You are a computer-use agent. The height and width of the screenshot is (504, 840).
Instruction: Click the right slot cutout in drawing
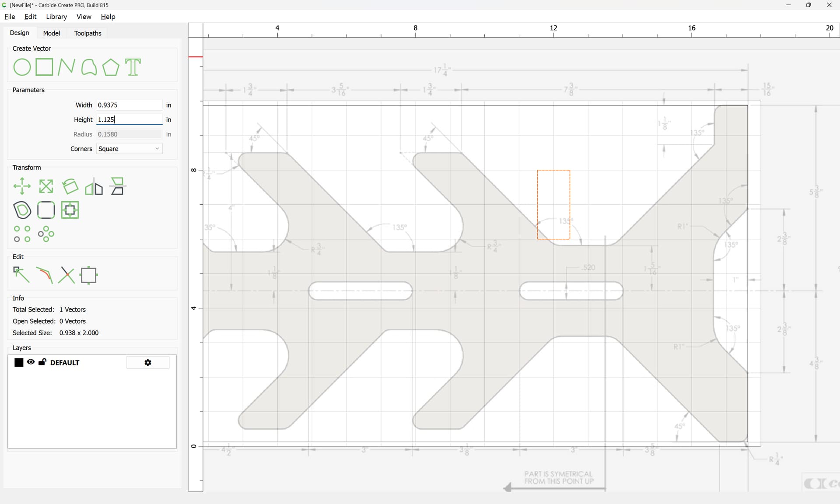[x=571, y=291]
